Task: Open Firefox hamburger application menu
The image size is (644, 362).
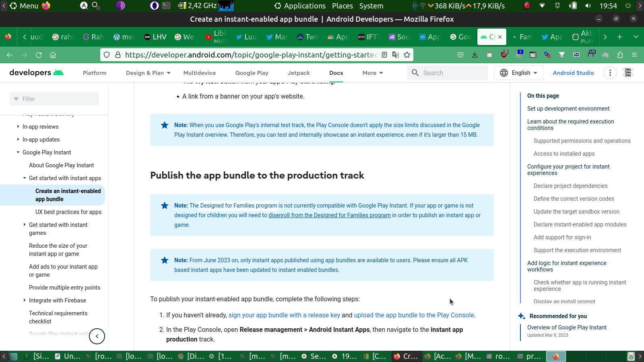Action: 634,55
